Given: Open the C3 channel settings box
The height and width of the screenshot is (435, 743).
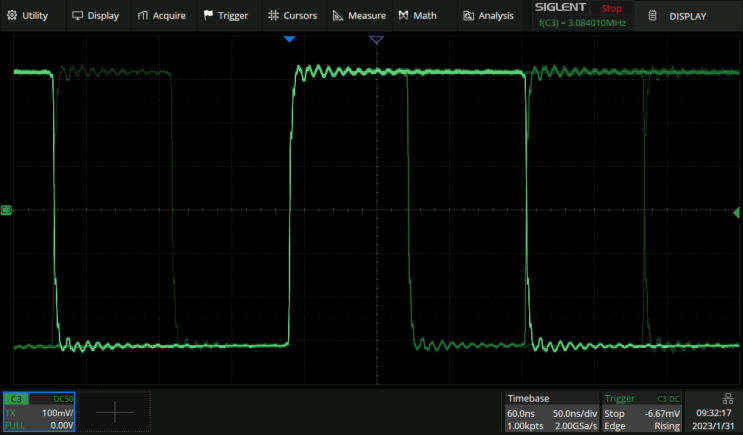Looking at the screenshot, I should click(x=38, y=411).
